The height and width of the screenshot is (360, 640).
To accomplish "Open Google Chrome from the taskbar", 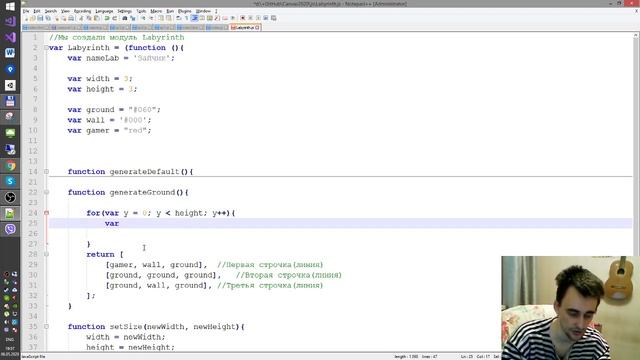I will pos(10,166).
